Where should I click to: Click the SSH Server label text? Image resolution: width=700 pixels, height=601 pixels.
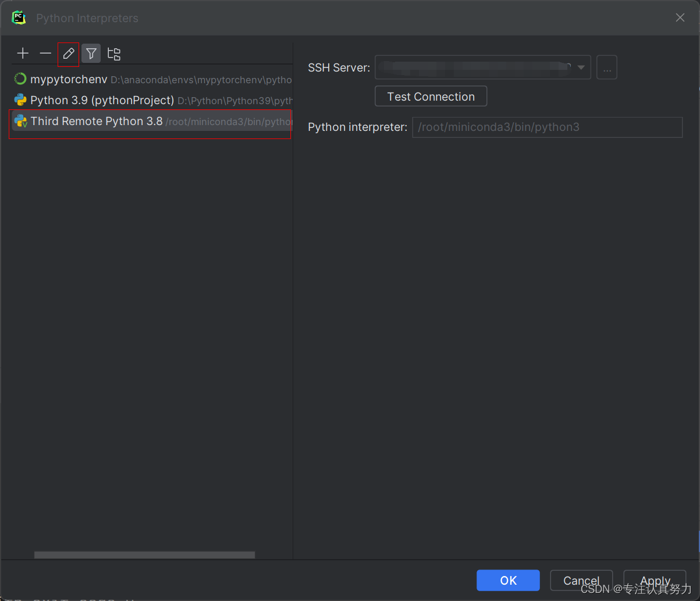[339, 67]
